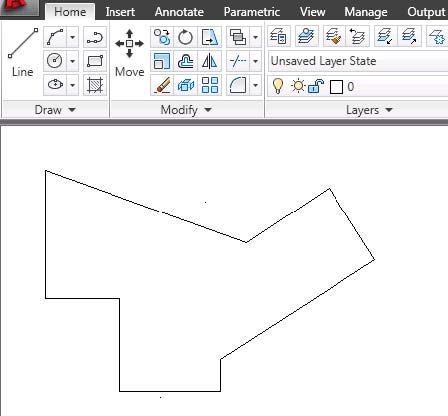
Task: Select the Mirror tool icon
Action: tap(210, 61)
